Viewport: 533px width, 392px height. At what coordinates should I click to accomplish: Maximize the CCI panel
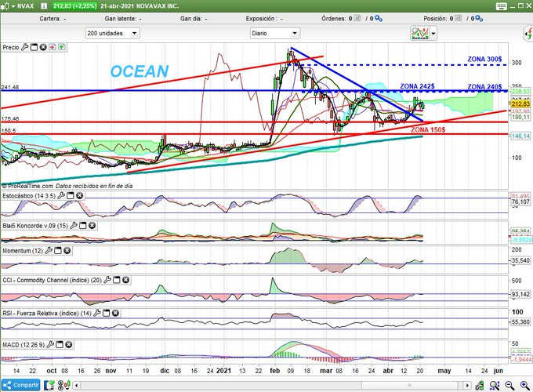coord(116,280)
